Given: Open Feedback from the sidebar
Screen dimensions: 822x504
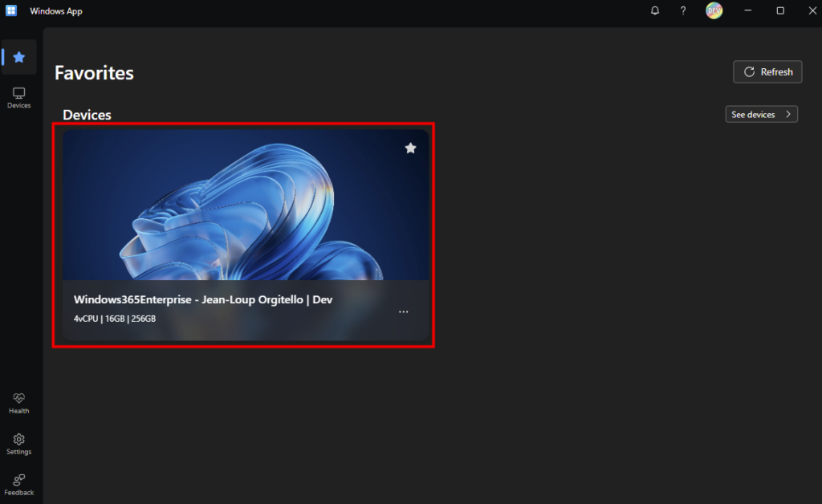Looking at the screenshot, I should (x=19, y=485).
